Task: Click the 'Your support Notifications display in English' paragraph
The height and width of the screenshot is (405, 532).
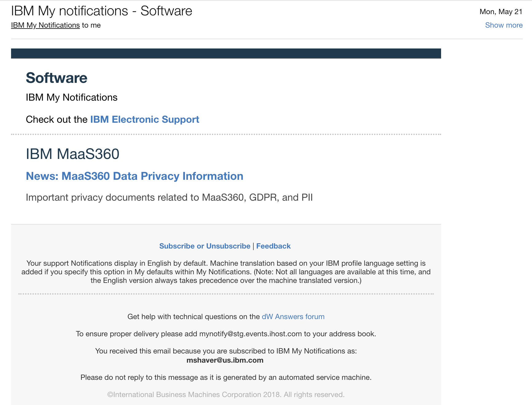Action: (x=226, y=272)
